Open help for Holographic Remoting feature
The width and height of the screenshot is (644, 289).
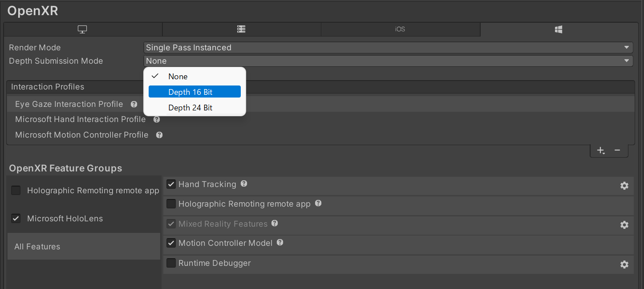pos(318,203)
